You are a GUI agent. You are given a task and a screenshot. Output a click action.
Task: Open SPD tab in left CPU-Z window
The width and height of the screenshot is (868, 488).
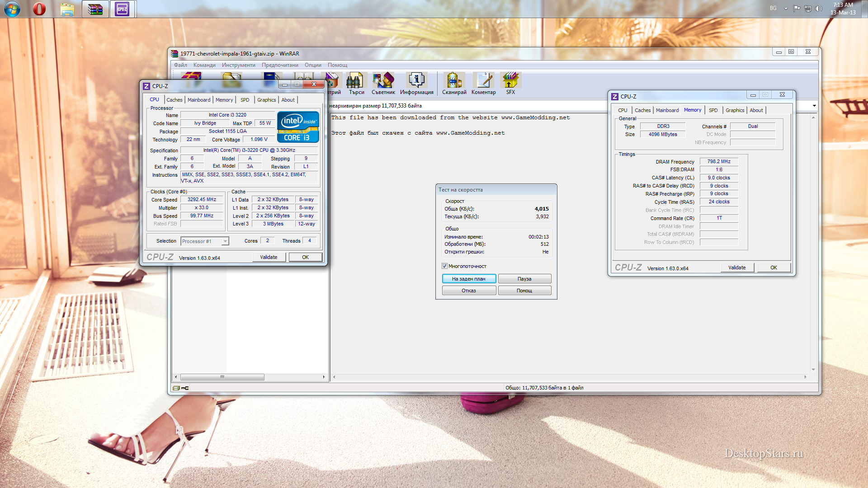click(245, 100)
